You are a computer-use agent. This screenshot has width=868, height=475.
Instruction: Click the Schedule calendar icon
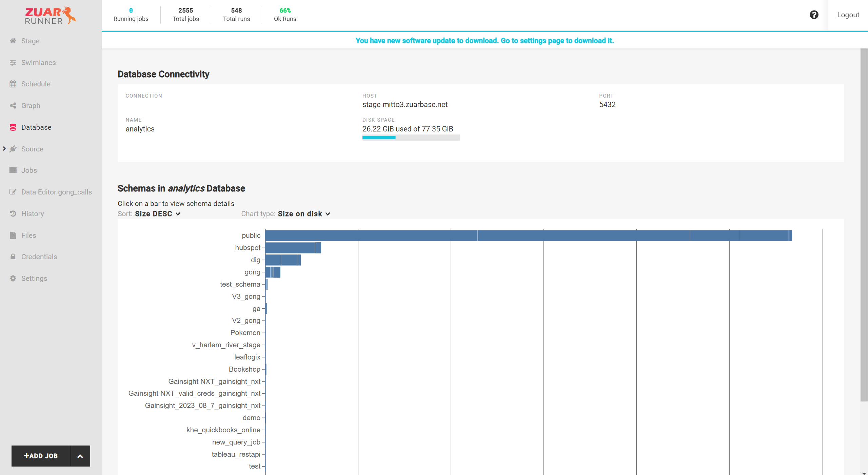(x=13, y=84)
